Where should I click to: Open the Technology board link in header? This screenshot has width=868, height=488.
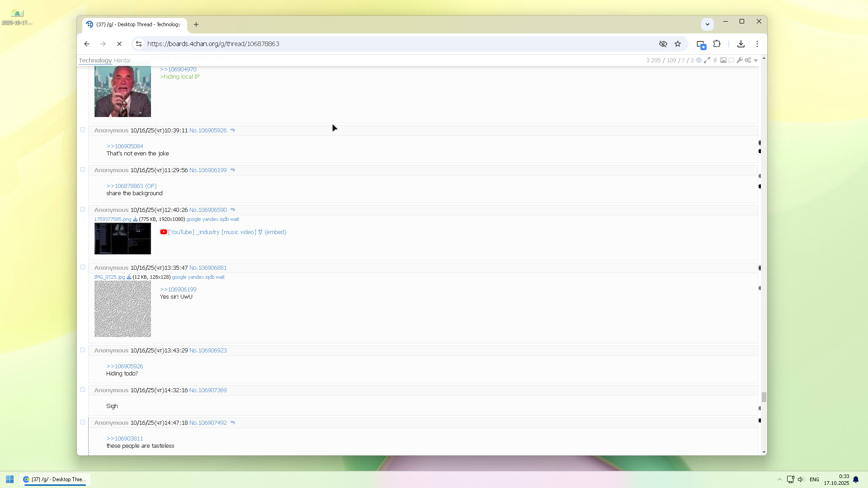click(x=95, y=61)
